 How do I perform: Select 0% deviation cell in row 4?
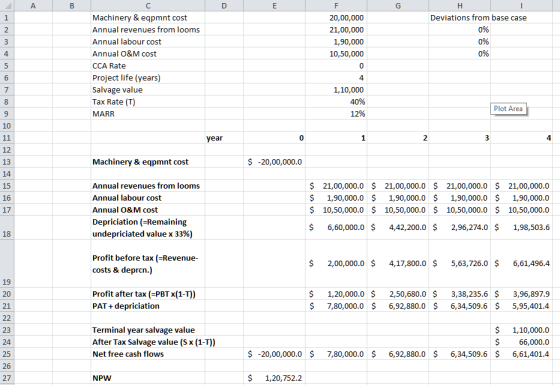(460, 54)
